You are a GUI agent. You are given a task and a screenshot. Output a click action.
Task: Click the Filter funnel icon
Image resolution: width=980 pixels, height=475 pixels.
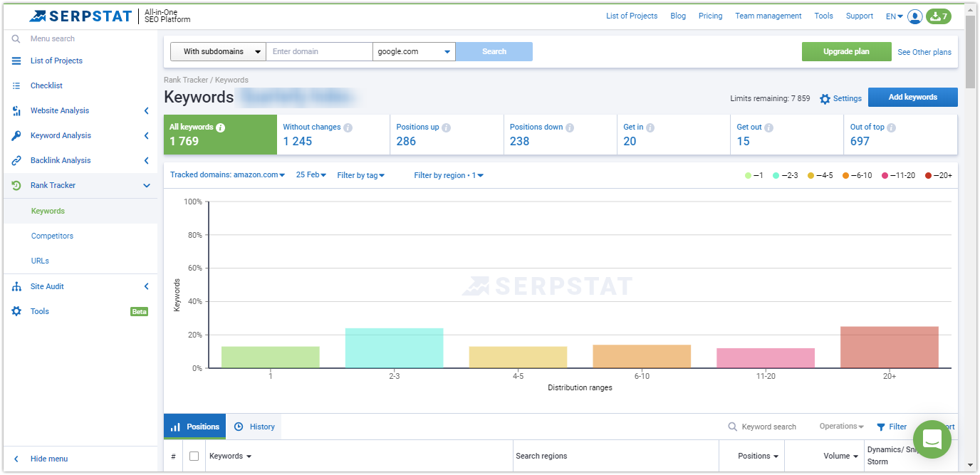(x=881, y=427)
